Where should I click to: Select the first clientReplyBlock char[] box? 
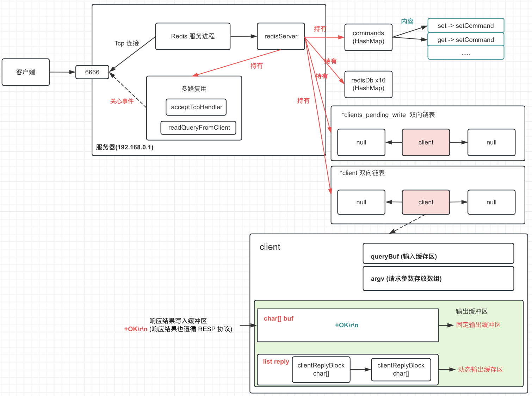321,370
